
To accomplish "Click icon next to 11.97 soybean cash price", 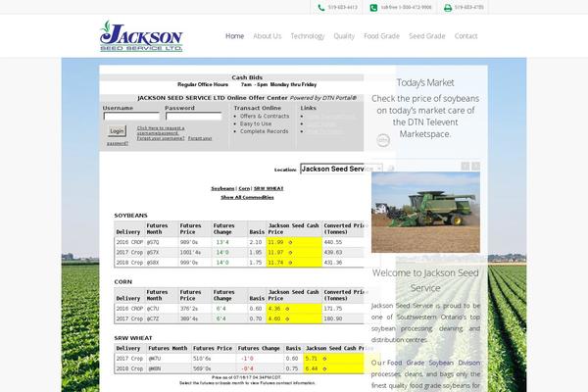I will (x=290, y=253).
